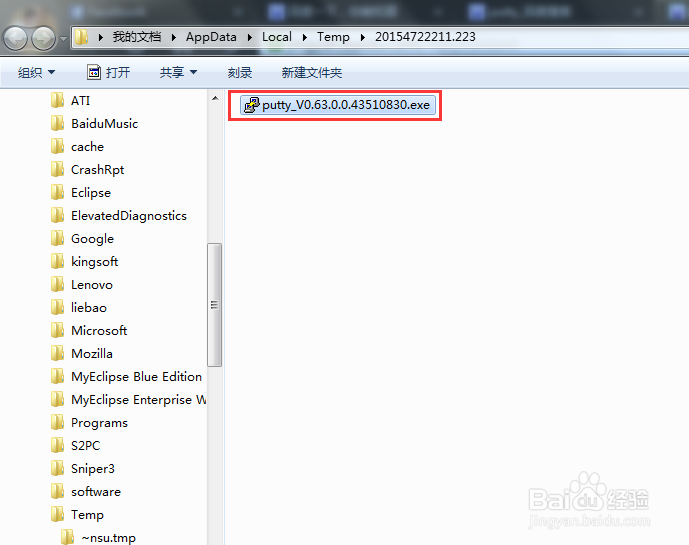Open the 共享 dropdown menu
Screen dimensions: 689x545
[178, 73]
